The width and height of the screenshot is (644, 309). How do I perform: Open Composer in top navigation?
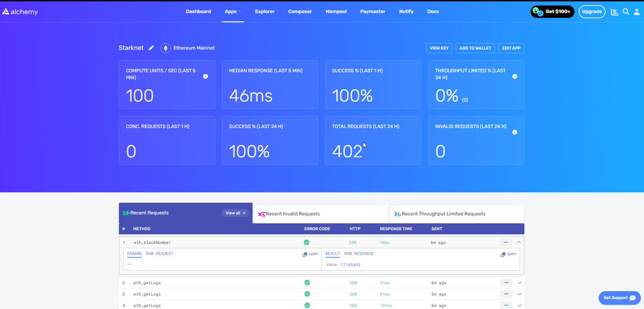pyautogui.click(x=300, y=11)
